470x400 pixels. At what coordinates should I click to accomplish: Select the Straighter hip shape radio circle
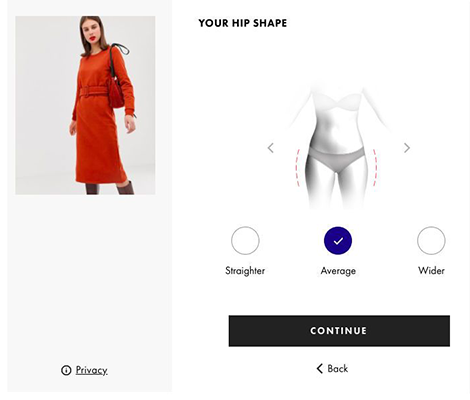coord(245,241)
